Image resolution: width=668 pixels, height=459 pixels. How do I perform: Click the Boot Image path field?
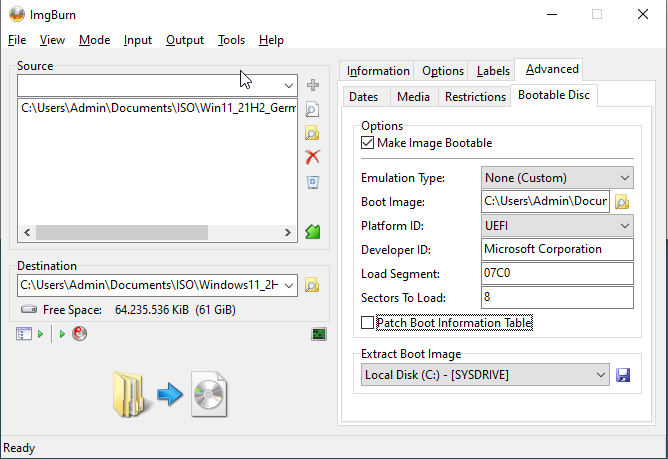(x=546, y=202)
